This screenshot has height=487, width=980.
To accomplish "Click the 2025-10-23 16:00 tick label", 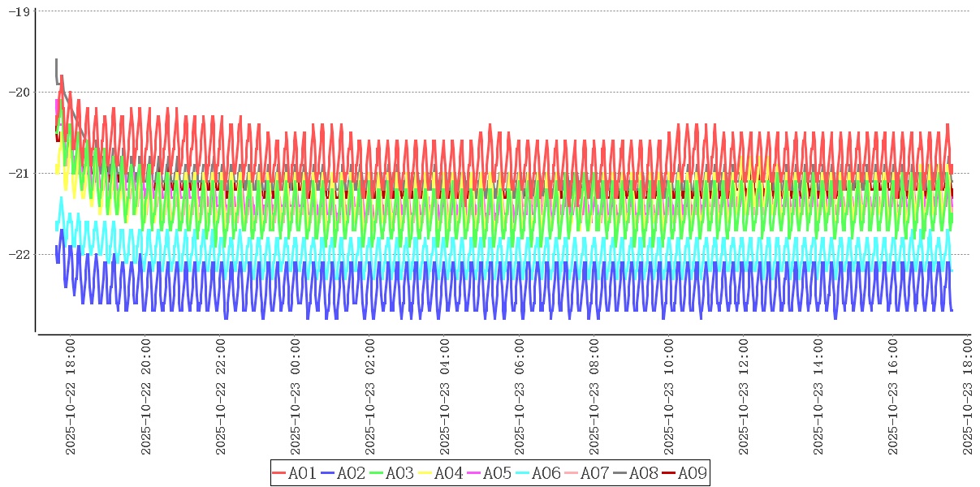I will click(895, 398).
